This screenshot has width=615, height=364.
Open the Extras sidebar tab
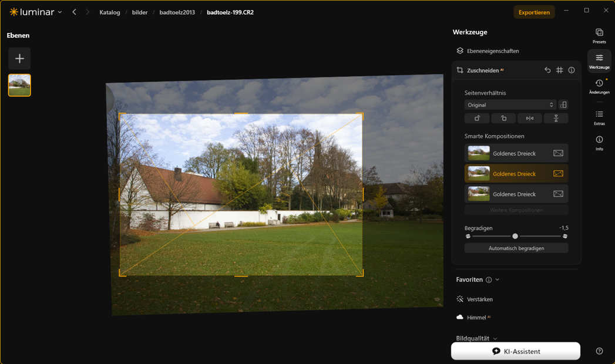[599, 117]
